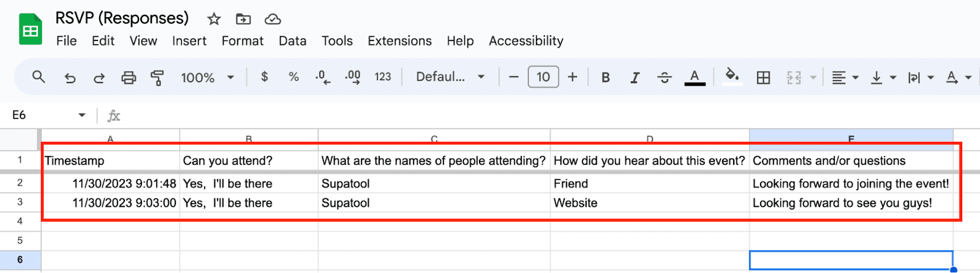Format as currency with dollar icon

[265, 77]
